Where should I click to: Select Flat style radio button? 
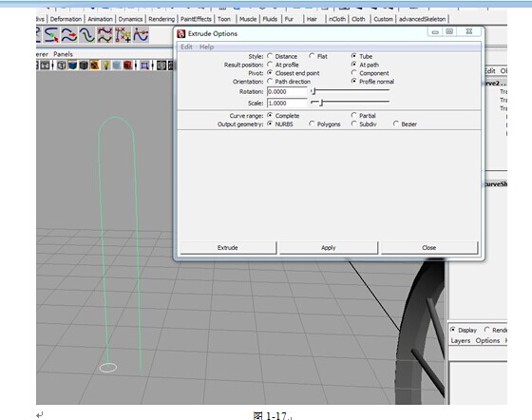tap(313, 56)
